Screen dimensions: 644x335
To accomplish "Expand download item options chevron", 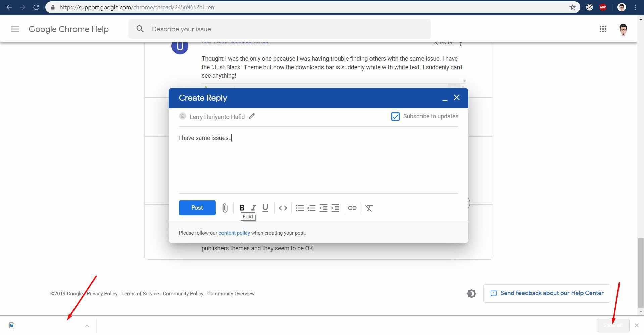I will (x=87, y=326).
